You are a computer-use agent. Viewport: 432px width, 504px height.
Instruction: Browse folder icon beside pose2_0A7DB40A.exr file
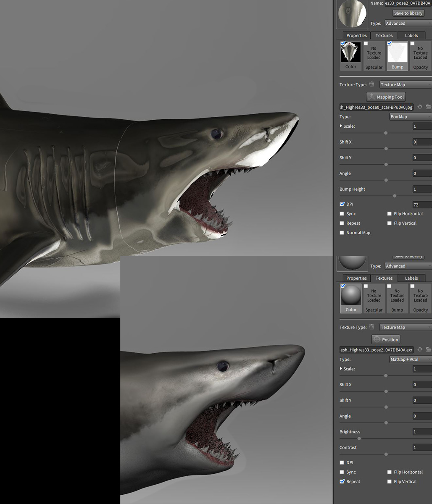tap(428, 349)
